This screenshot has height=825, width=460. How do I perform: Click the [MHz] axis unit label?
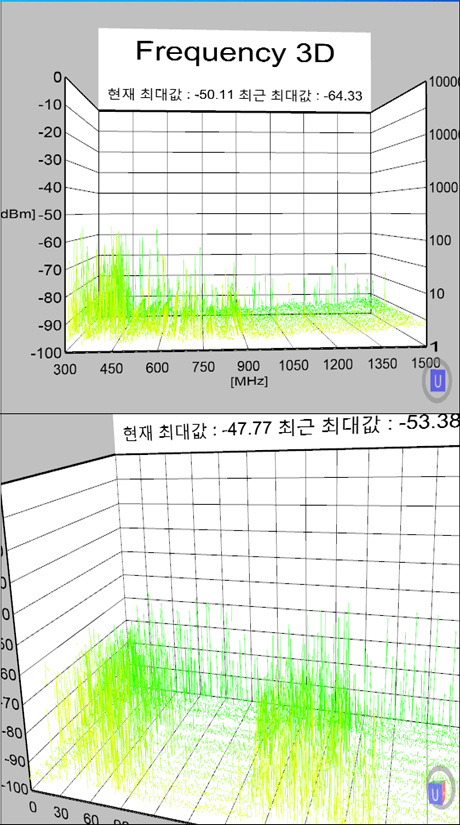248,382
